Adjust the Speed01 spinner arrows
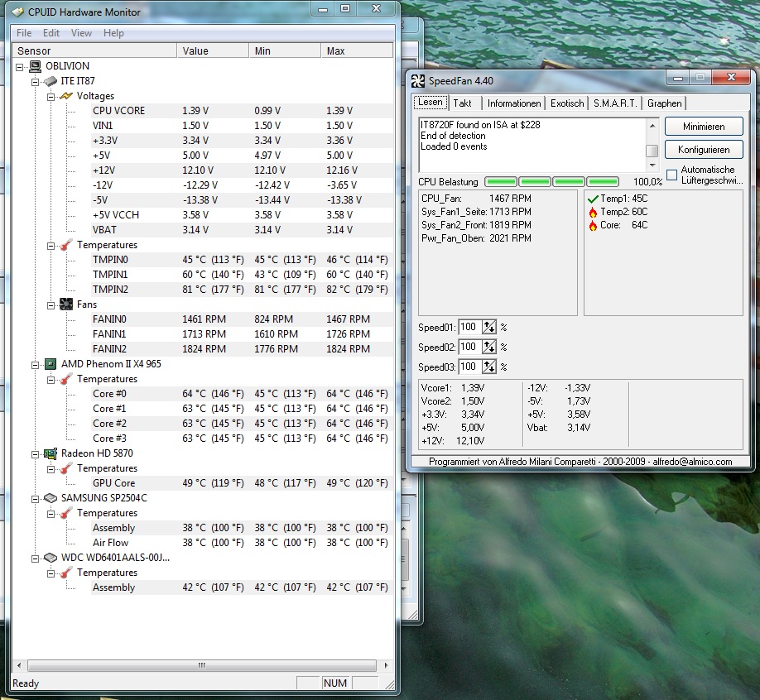 point(489,328)
